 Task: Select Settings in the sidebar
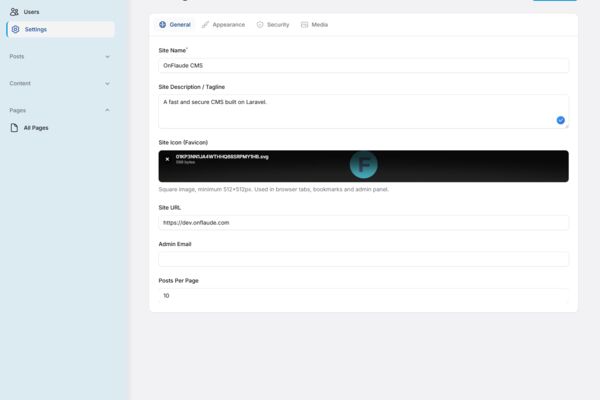[x=60, y=29]
